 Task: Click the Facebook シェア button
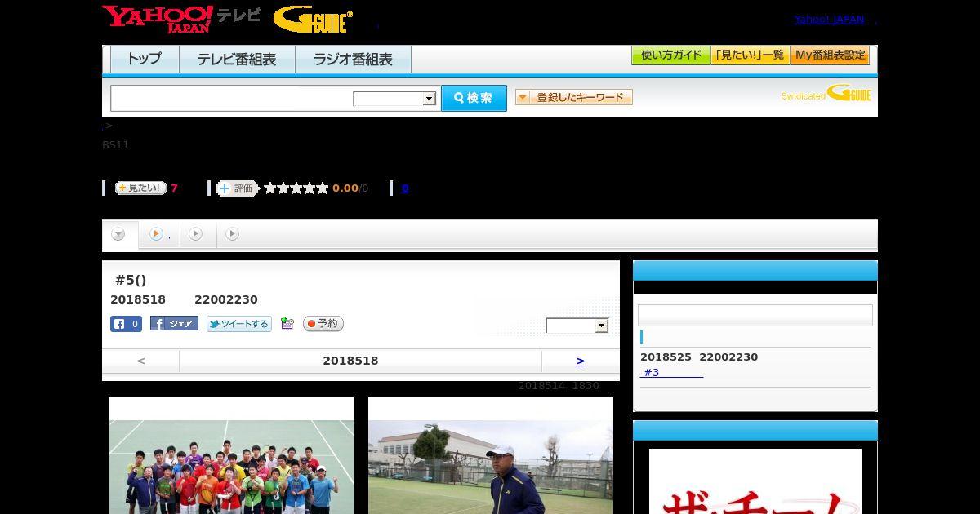[x=174, y=324]
